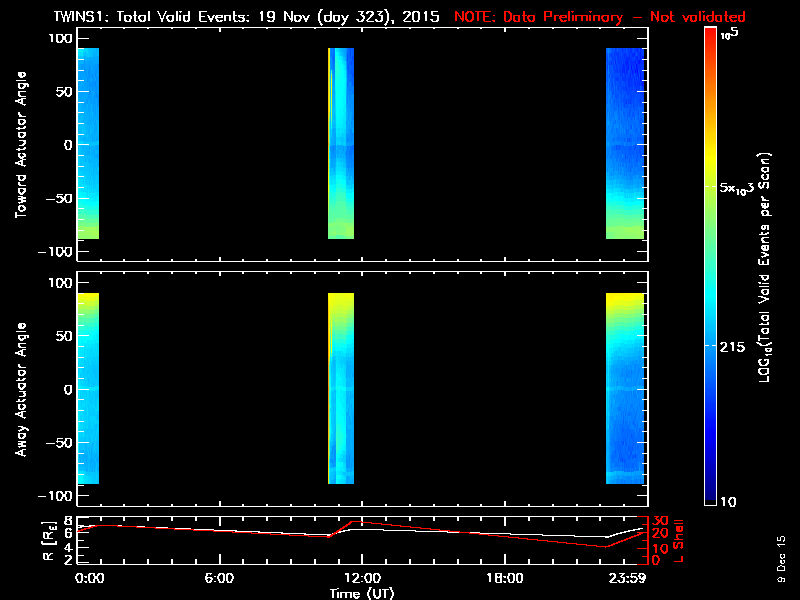
Task: Click the leftmost data strip in Toward panel
Action: pos(87,144)
